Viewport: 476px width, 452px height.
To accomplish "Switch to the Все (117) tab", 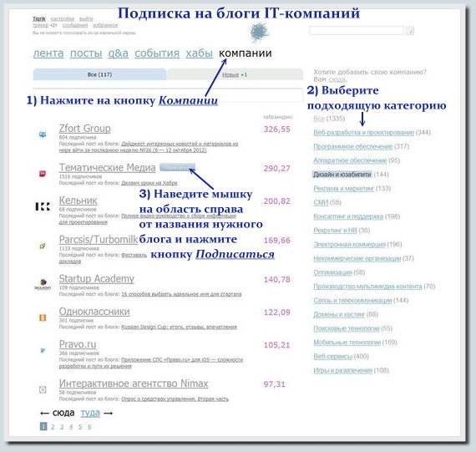I will coord(99,74).
